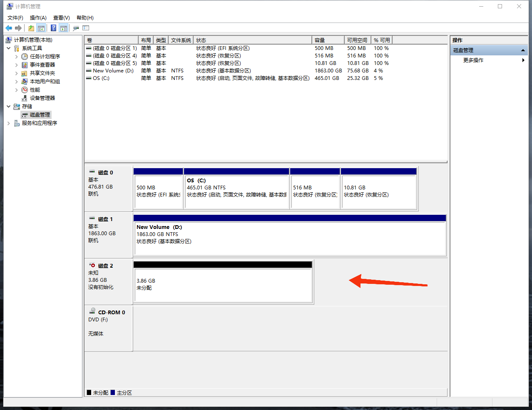Screen dimensions: 532x410
Task: Select the 3.86 GB 未分配 partition block
Action: click(223, 285)
